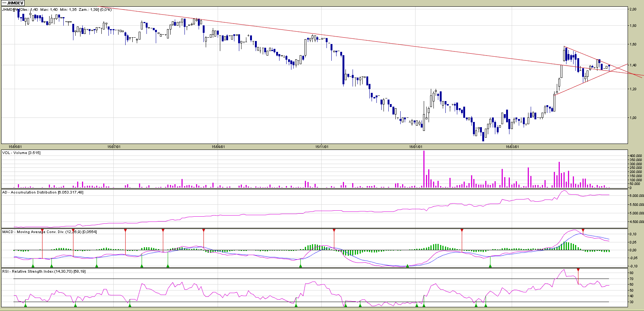Click the rightmost red MACD sell signal triangle
Viewport: 644px width, 311px height.
point(583,230)
